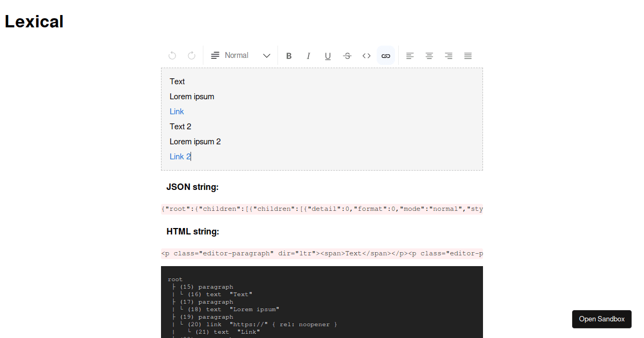Open the Normal block format dropdown
Image resolution: width=644 pixels, height=338 pixels.
click(x=236, y=55)
